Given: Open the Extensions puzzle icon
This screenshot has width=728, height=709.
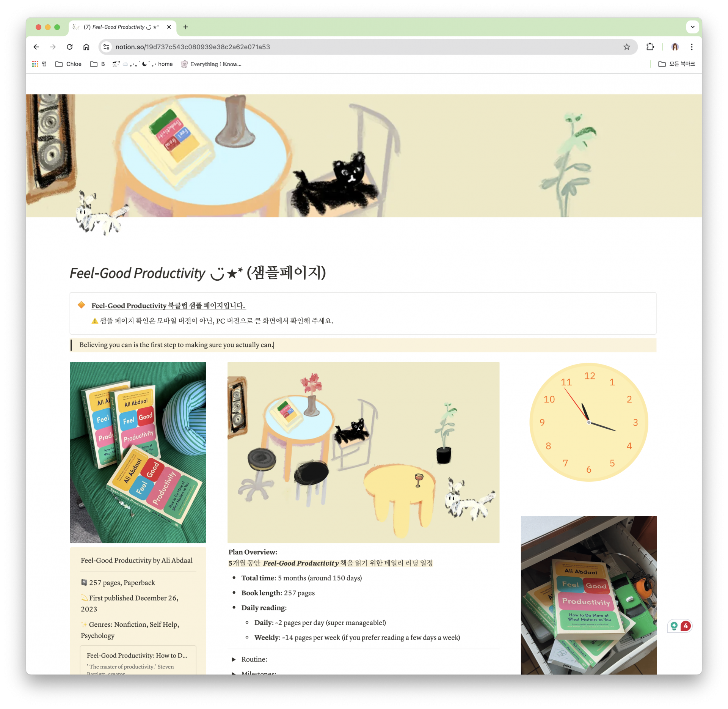Looking at the screenshot, I should [650, 47].
